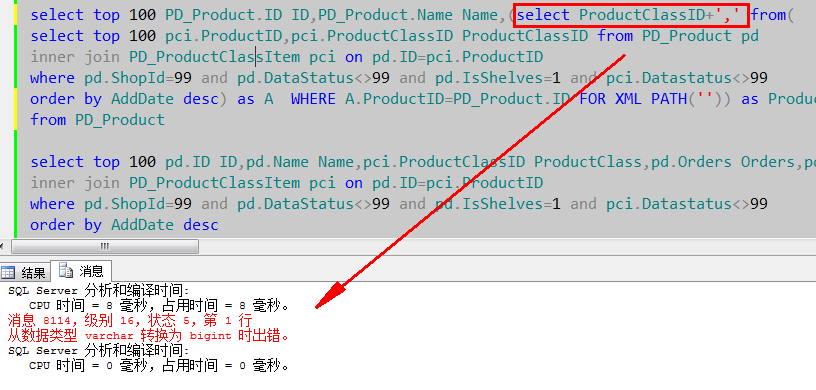Click the 'CPU 时间 = 0 毫秒' message line
The width and height of the screenshot is (816, 390).
(x=159, y=366)
